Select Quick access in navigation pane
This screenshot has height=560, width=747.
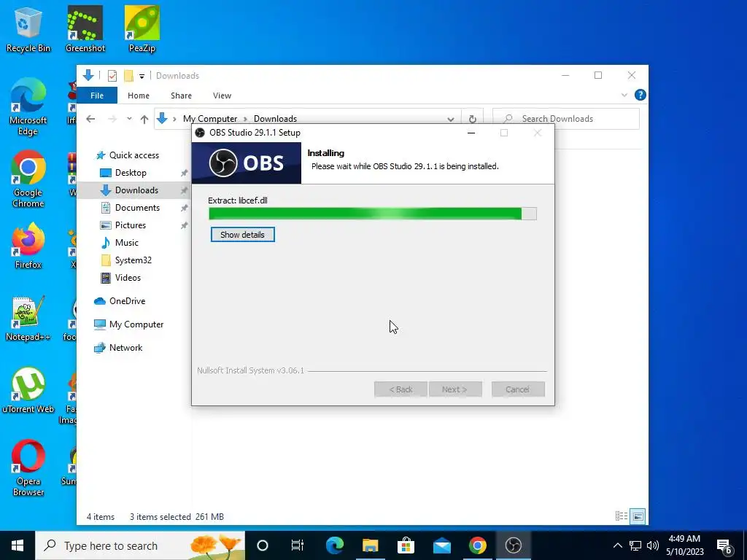coord(134,155)
